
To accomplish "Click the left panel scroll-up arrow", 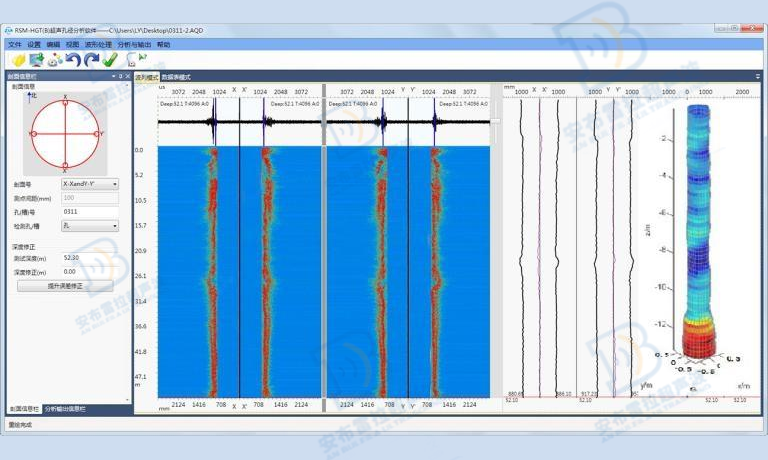I will coord(128,86).
